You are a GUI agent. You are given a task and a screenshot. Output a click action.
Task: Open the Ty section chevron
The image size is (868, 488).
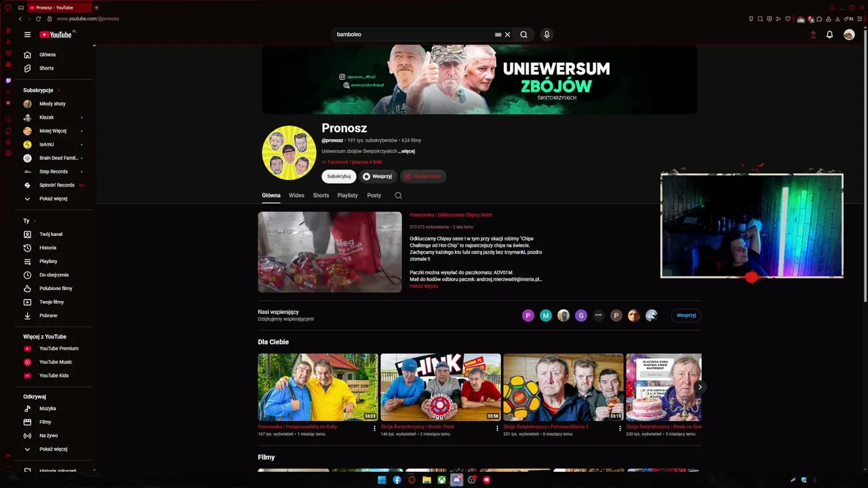34,221
